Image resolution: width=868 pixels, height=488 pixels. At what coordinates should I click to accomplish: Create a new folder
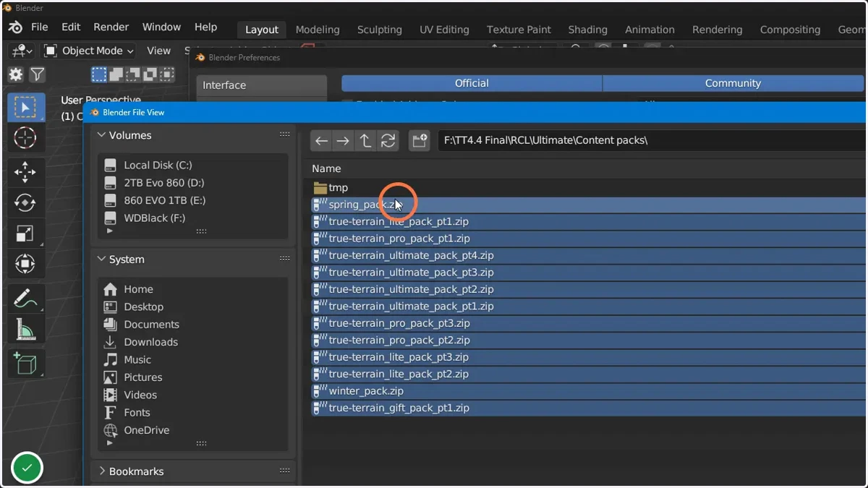pos(420,140)
